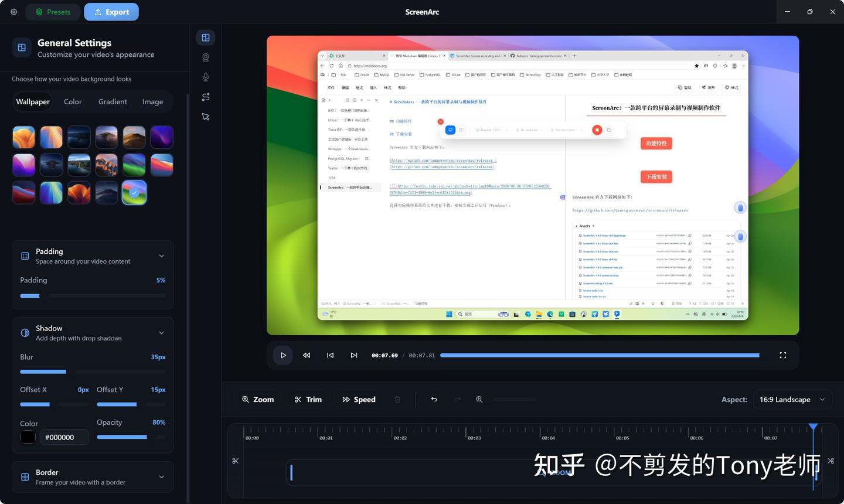Open the Aspect 16:9 Landscape dropdown
Screen dimensions: 844x504
(x=792, y=400)
